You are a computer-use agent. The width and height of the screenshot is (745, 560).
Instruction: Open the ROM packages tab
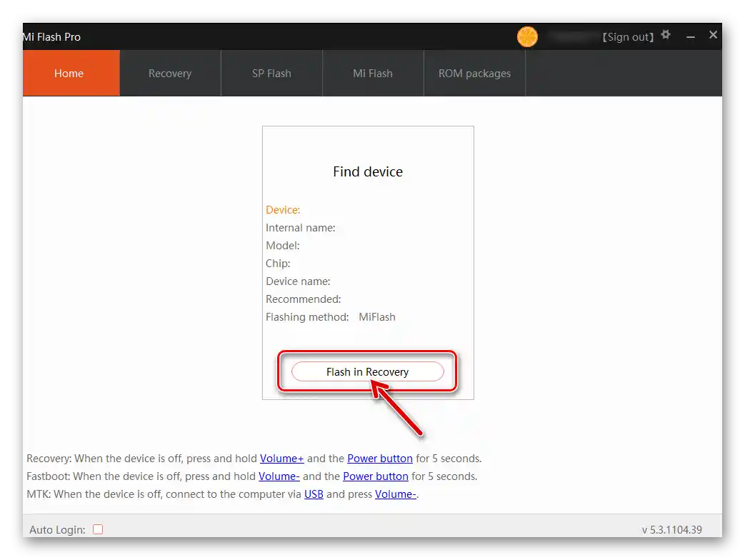[x=475, y=73]
